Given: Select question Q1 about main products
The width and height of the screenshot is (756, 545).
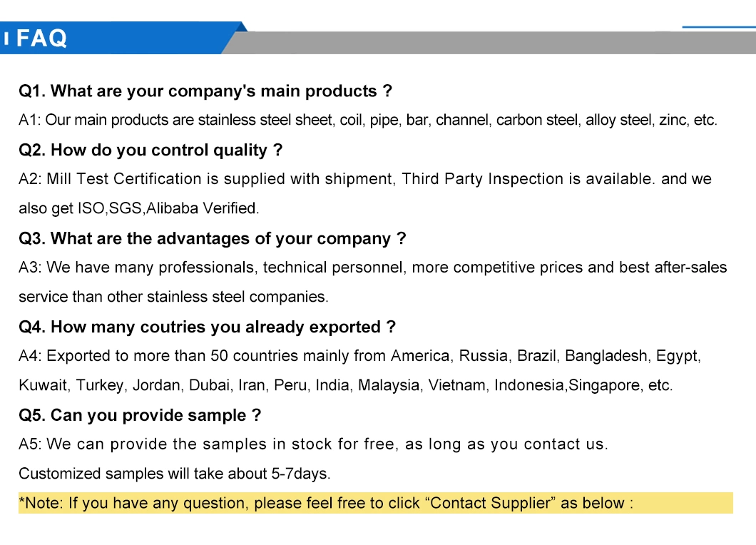Looking at the screenshot, I should (205, 91).
